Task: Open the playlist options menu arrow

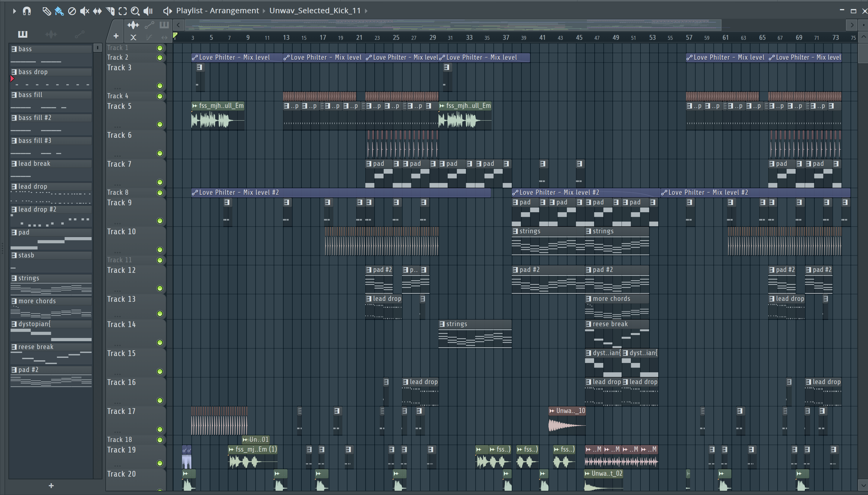Action: click(14, 11)
